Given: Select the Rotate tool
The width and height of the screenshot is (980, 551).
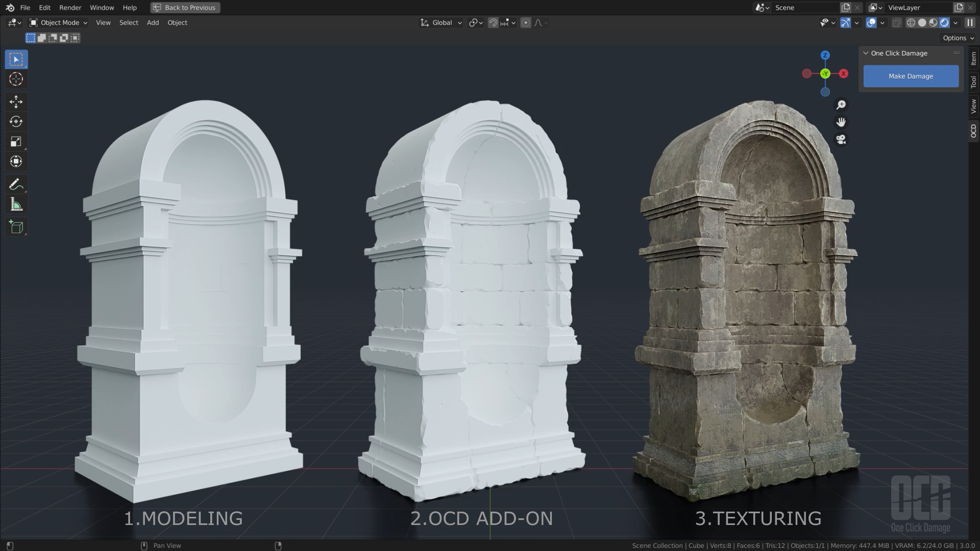Looking at the screenshot, I should [16, 121].
